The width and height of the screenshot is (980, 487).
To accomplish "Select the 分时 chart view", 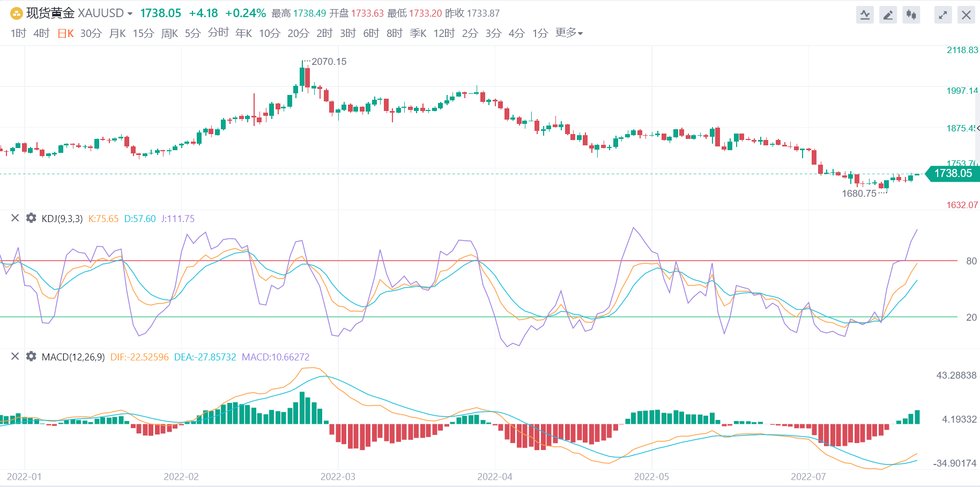I will pyautogui.click(x=218, y=33).
